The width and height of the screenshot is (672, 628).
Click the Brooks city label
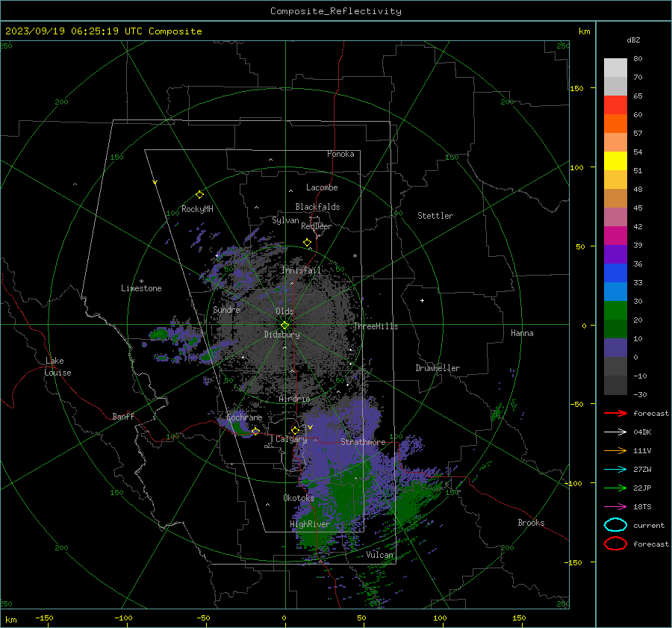(x=531, y=523)
